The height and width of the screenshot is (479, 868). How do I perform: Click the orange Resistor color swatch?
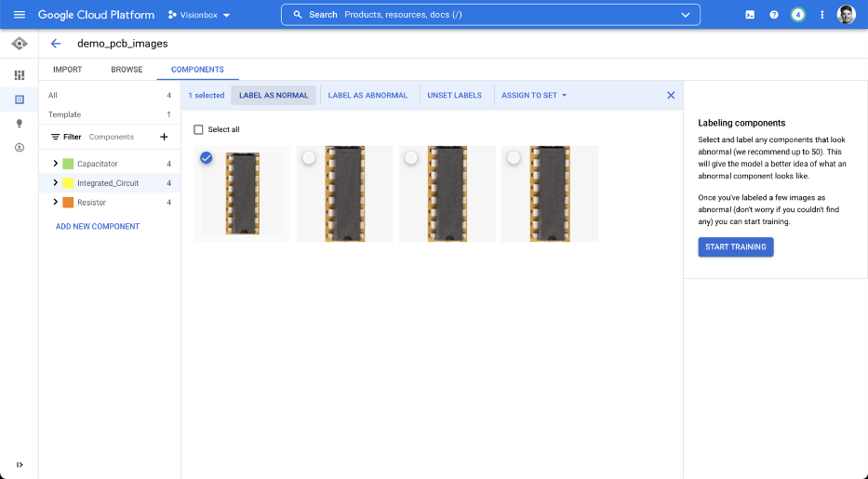pos(68,203)
